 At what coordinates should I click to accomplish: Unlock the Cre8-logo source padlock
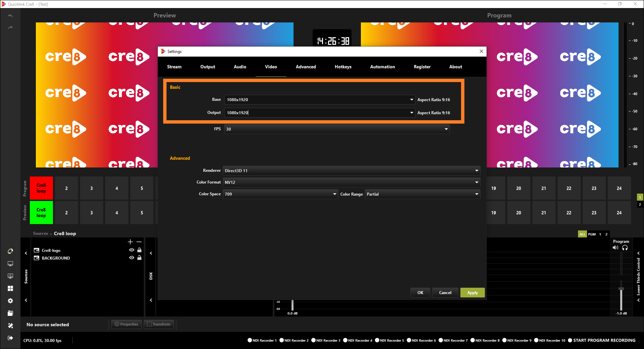point(139,250)
